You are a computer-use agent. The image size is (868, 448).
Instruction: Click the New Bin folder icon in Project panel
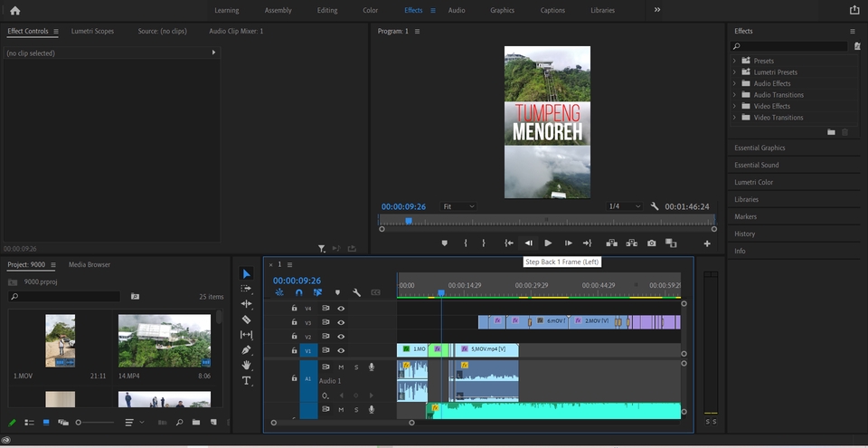(196, 423)
